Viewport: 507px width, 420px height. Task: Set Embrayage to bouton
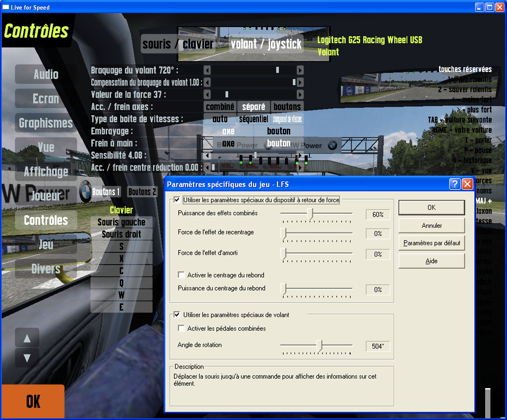tap(279, 131)
